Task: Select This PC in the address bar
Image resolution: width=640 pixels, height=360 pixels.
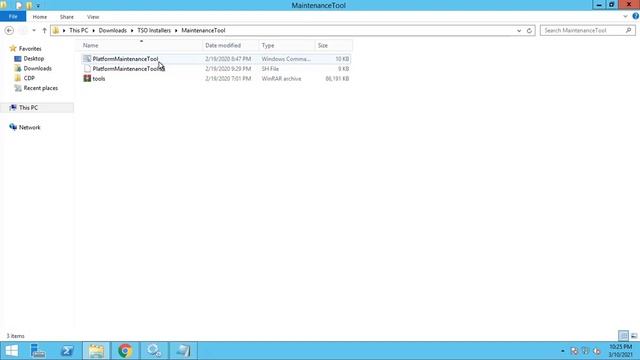Action: 78,31
